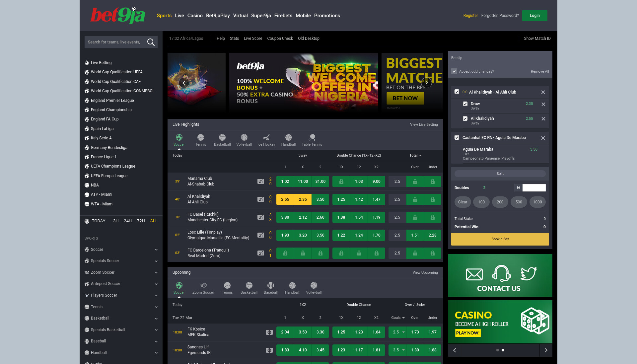Select Ice Hockey icon in Live Highlights
The image size is (637, 364).
pos(266,137)
